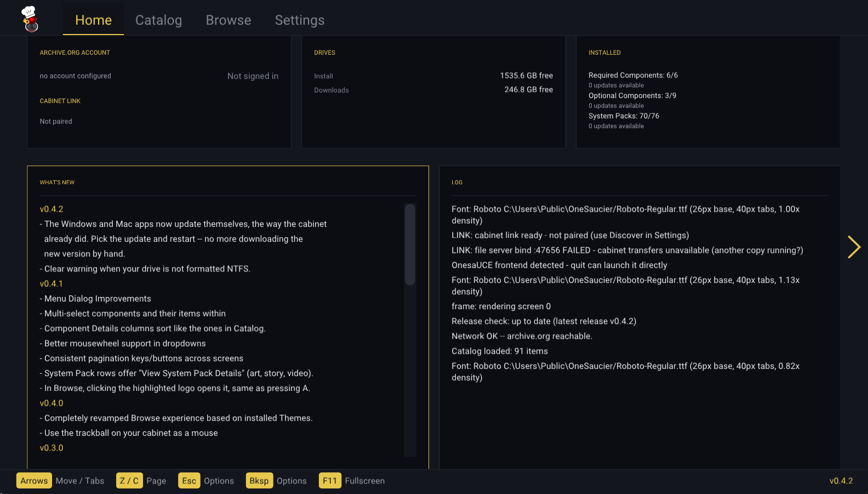Toggle fullscreen via F11 badge
The width and height of the screenshot is (868, 494).
[x=330, y=481]
